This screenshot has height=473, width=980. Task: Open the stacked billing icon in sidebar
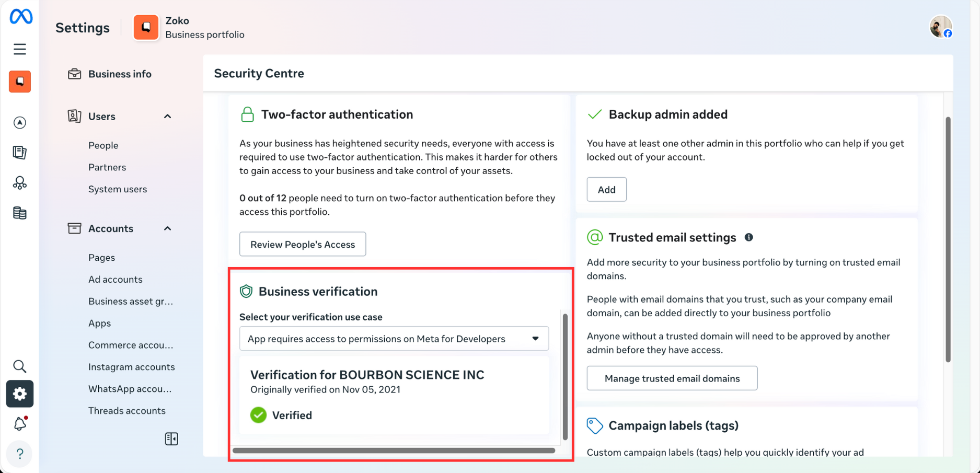coord(20,213)
